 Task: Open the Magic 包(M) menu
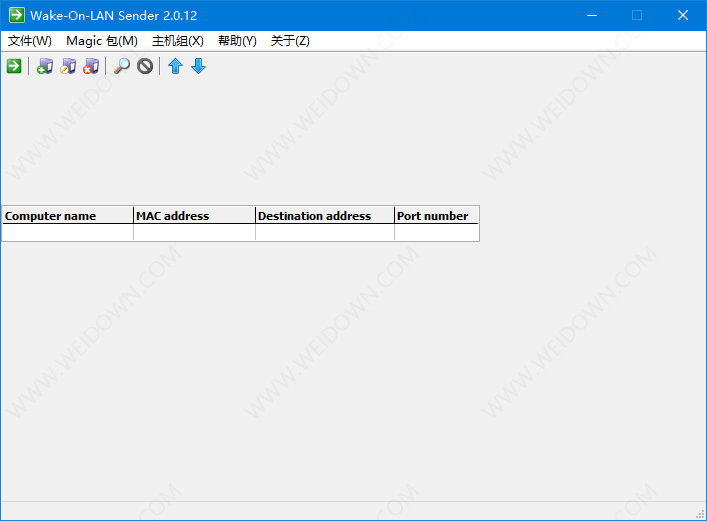[x=102, y=41]
